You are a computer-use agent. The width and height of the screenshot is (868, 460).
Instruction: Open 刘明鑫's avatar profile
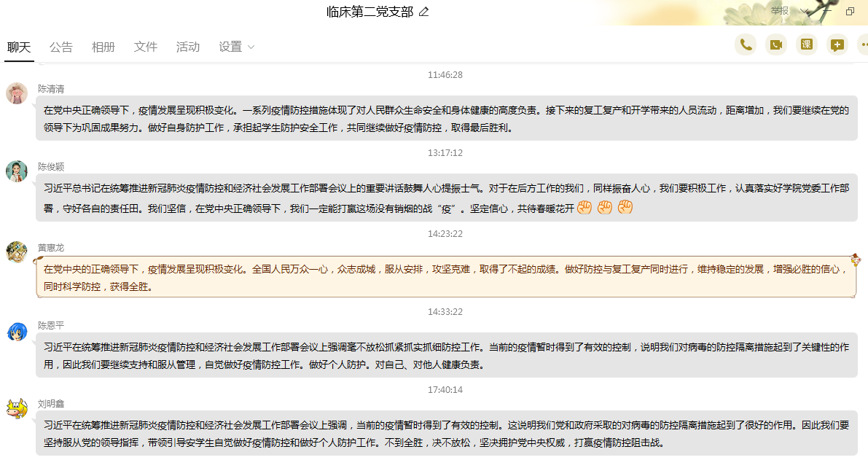click(17, 409)
